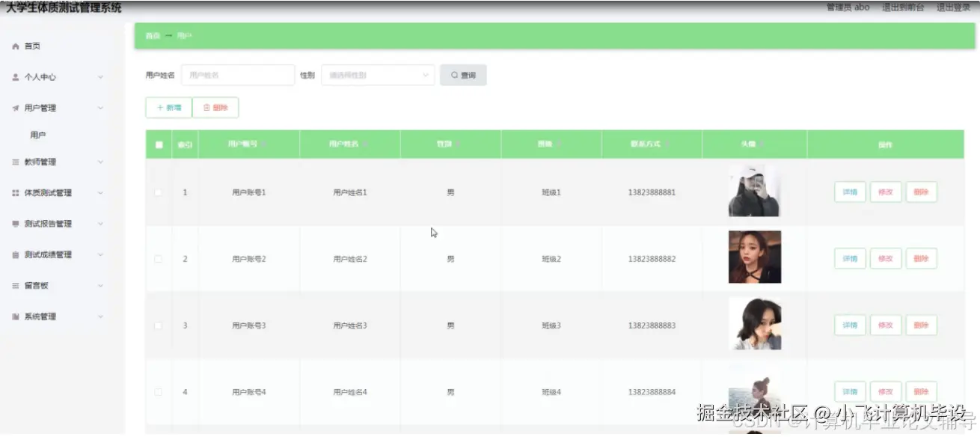Click phone number 13823888881
980x437 pixels.
pos(652,192)
